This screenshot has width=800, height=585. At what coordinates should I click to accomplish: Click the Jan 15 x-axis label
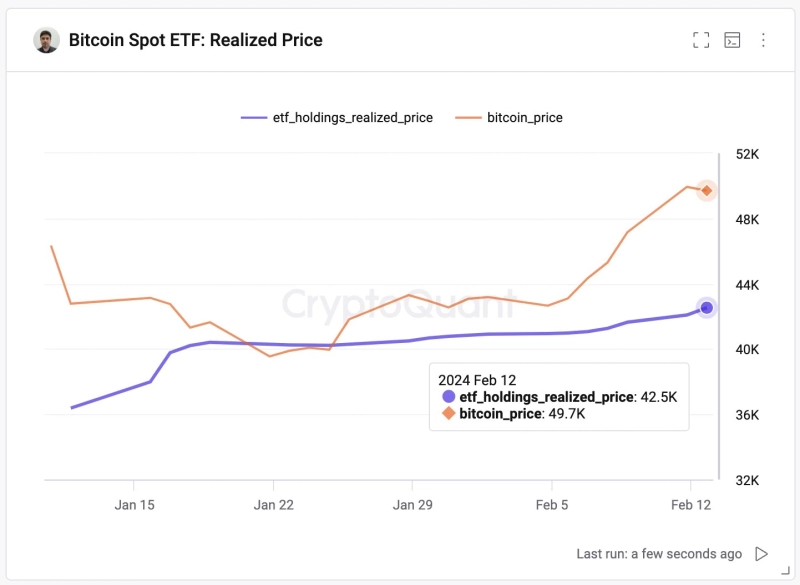pos(134,505)
